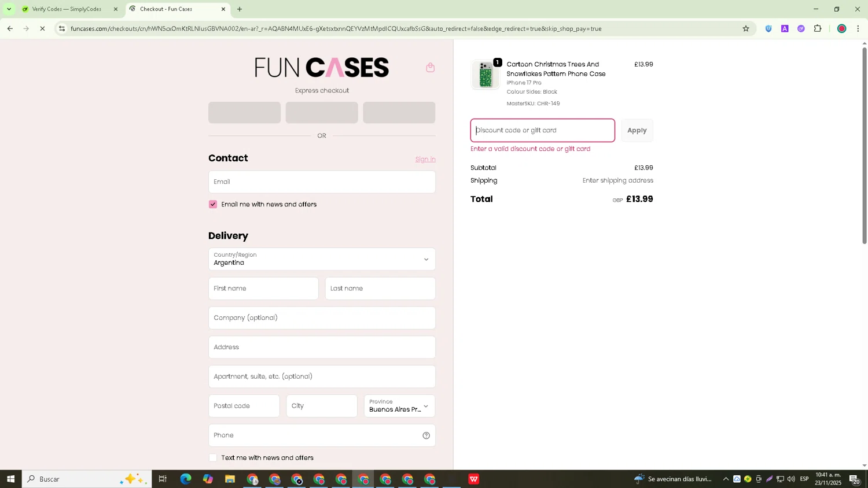Click the third express checkout button
The image size is (868, 488).
point(399,112)
